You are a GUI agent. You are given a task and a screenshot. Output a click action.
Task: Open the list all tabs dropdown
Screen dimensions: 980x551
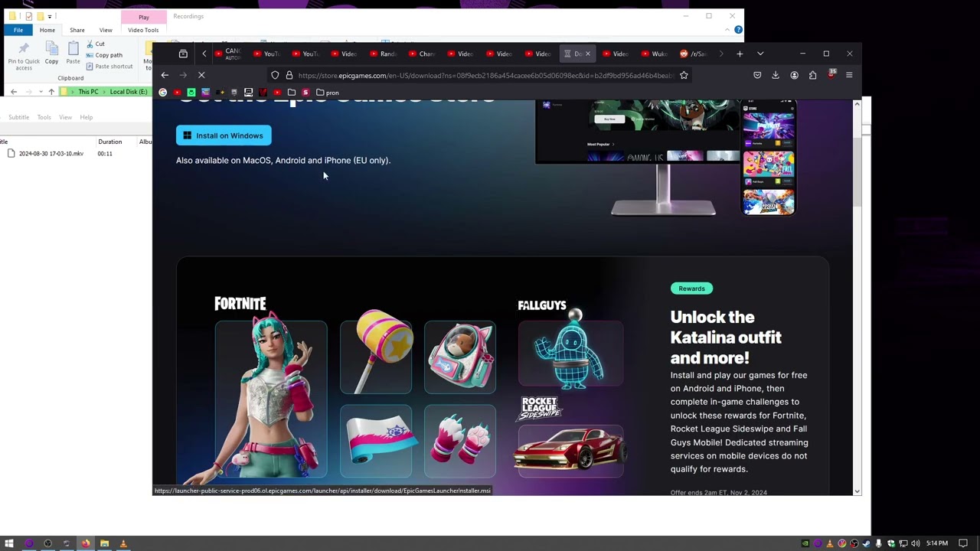pos(760,54)
